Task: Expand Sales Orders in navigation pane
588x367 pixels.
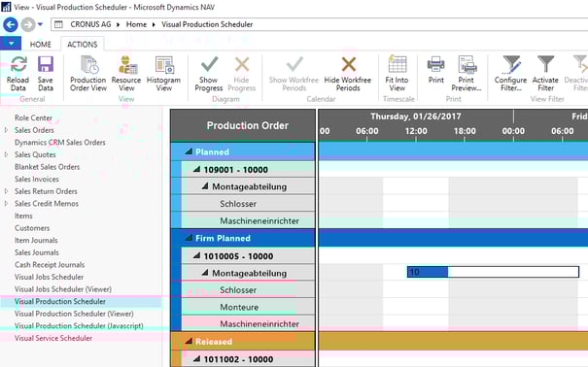Action: [x=6, y=130]
